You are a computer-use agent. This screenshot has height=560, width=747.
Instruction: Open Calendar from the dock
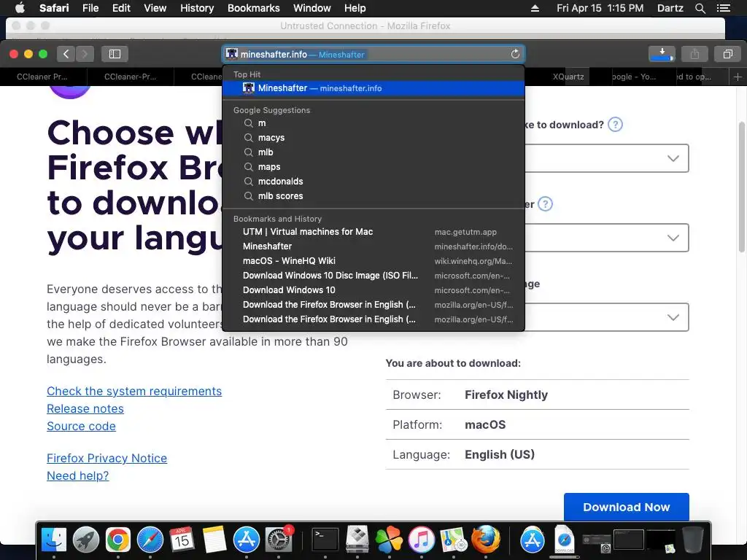tap(182, 540)
